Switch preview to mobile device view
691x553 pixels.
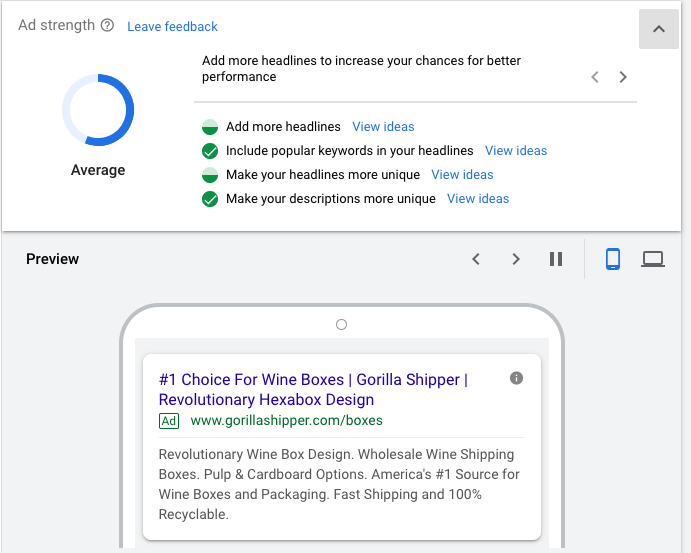pyautogui.click(x=613, y=259)
